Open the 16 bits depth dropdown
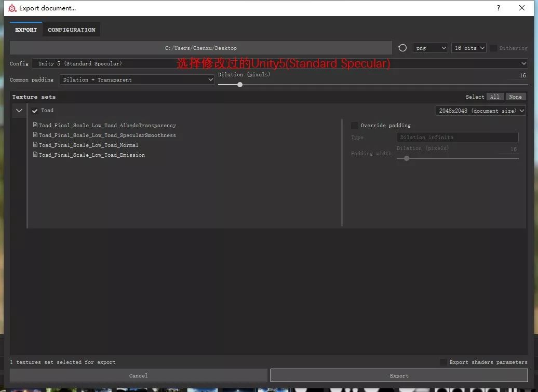The height and width of the screenshot is (392, 538). [x=468, y=48]
